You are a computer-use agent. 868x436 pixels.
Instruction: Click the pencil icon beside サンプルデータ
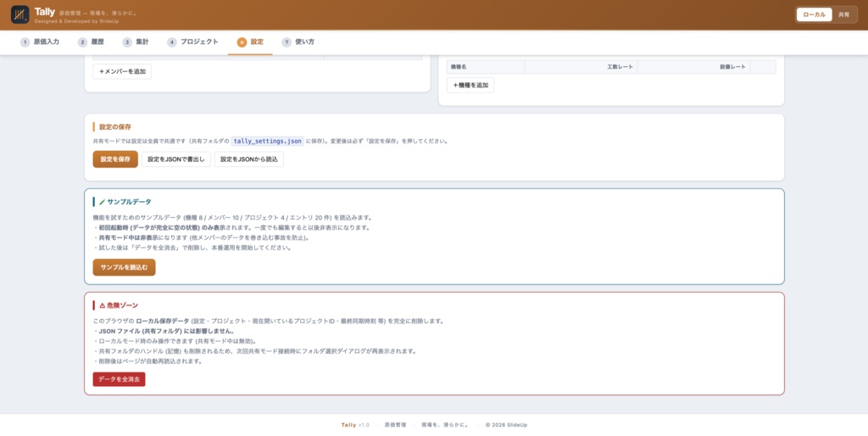(x=103, y=202)
